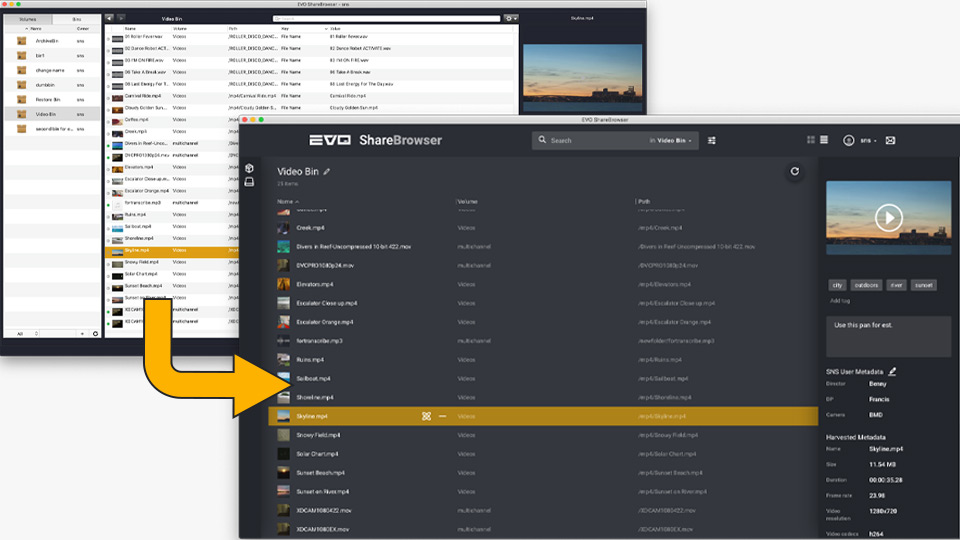Select Sunset Beach.mp4 in dark list
This screenshot has height=540, width=960.
[543, 473]
